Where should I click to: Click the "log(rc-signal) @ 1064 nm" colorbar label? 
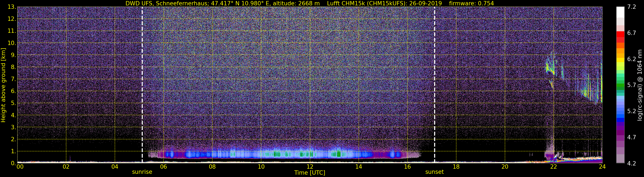click(x=640, y=85)
